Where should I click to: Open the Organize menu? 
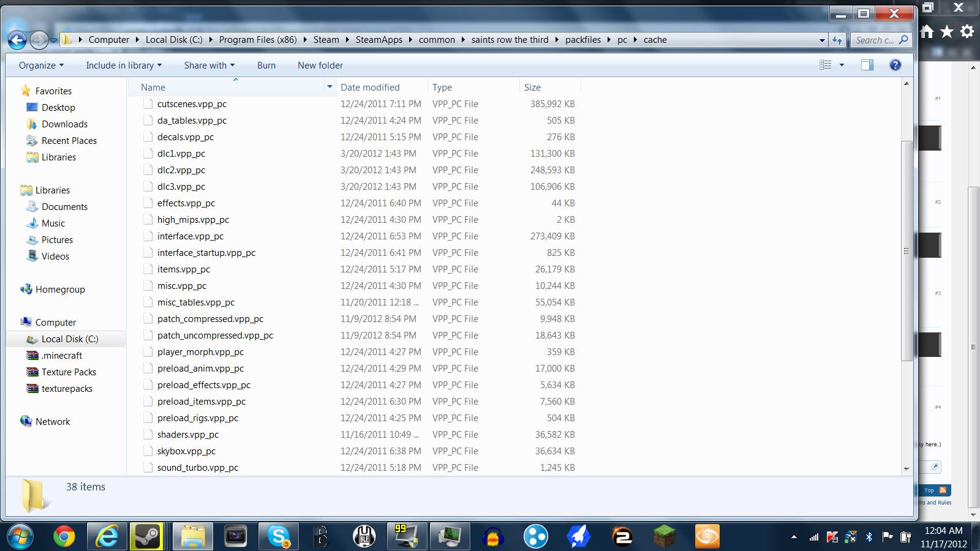click(41, 66)
